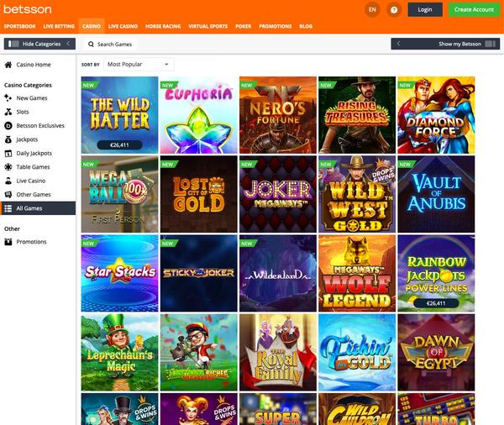
Task: Open the New Games category link
Action: click(32, 98)
